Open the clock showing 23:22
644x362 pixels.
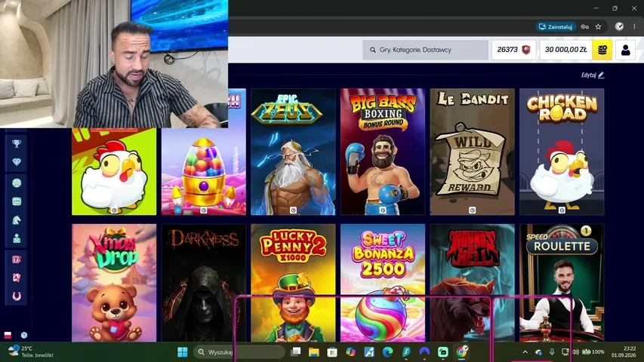pos(624,351)
